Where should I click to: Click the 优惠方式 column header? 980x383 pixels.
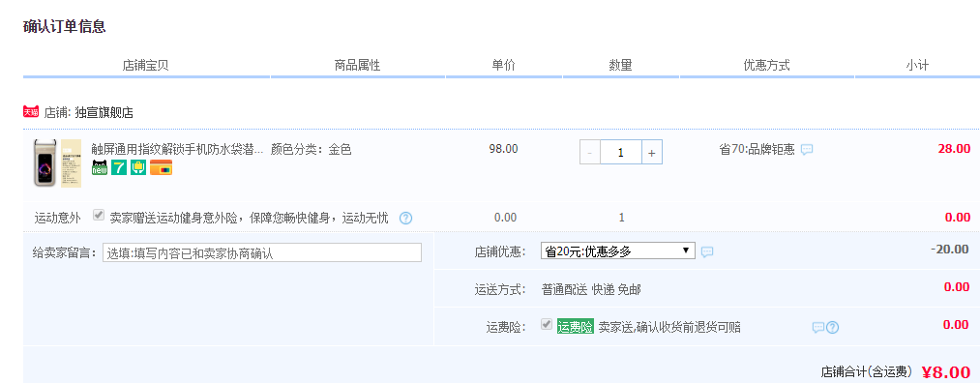click(767, 65)
